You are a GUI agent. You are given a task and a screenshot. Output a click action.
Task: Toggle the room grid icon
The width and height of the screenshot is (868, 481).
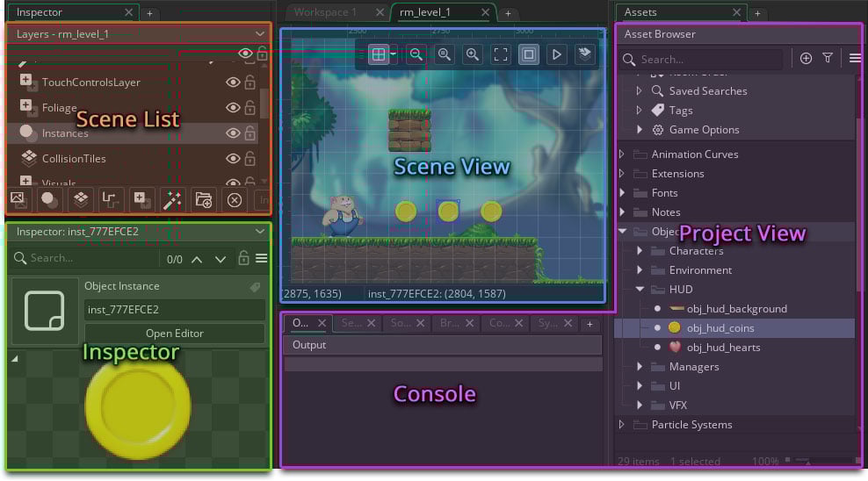tap(379, 54)
